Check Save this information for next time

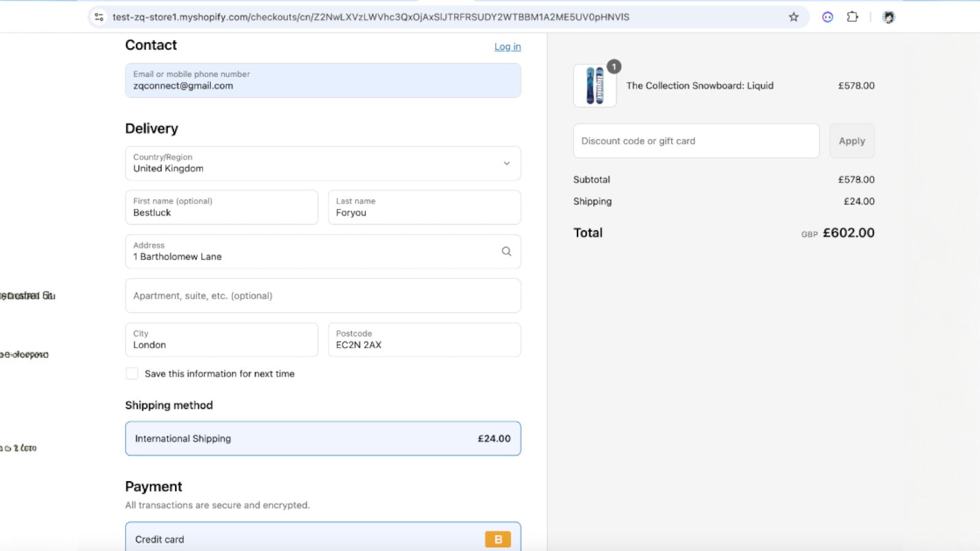coord(132,373)
